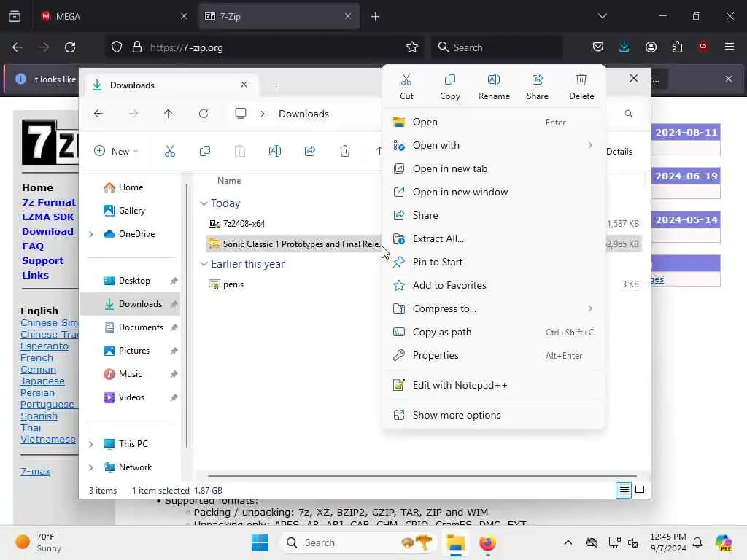Open 7-max link

35,472
